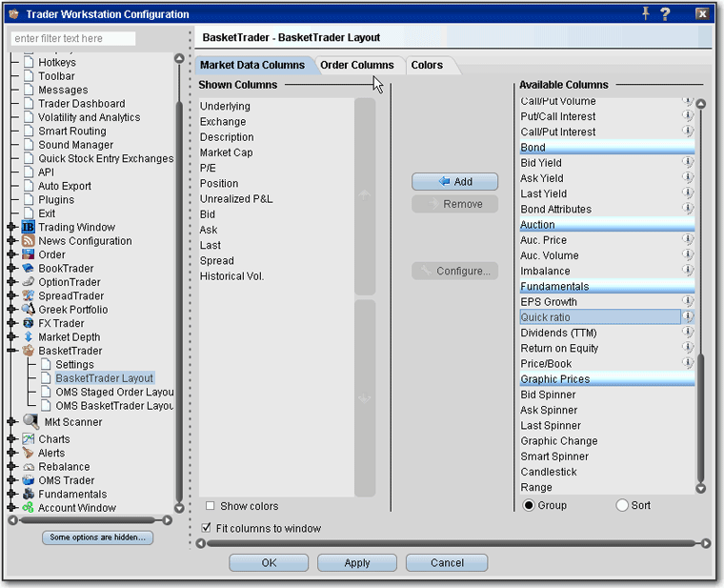Screen dimensions: 724x588
Task: Click the Add button
Action: 454,181
